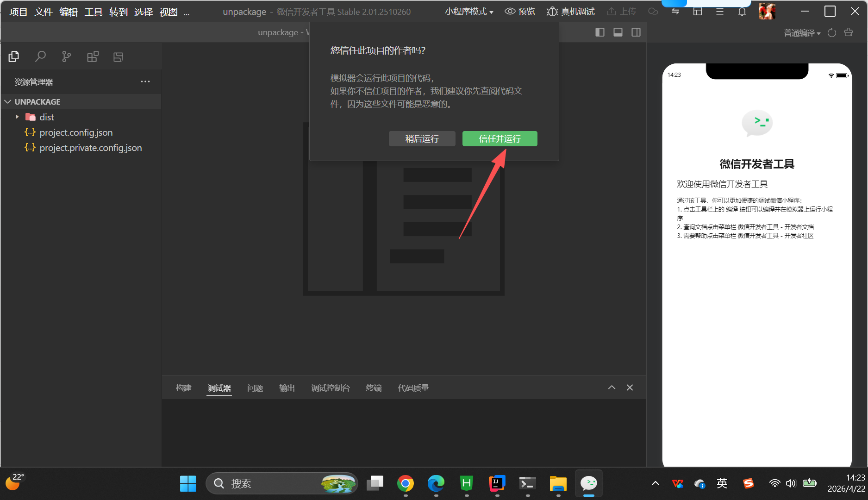868x500 pixels.
Task: Click the 真机调试 remote debug button
Action: pyautogui.click(x=570, y=12)
